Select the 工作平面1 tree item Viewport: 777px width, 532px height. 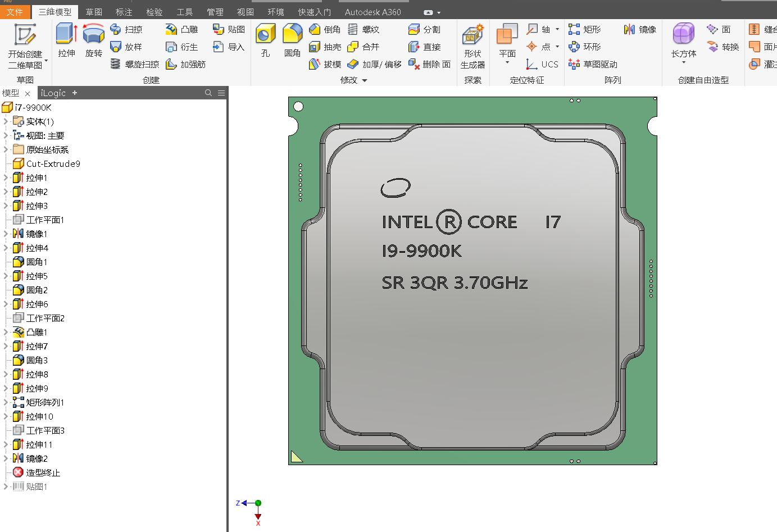pos(39,220)
